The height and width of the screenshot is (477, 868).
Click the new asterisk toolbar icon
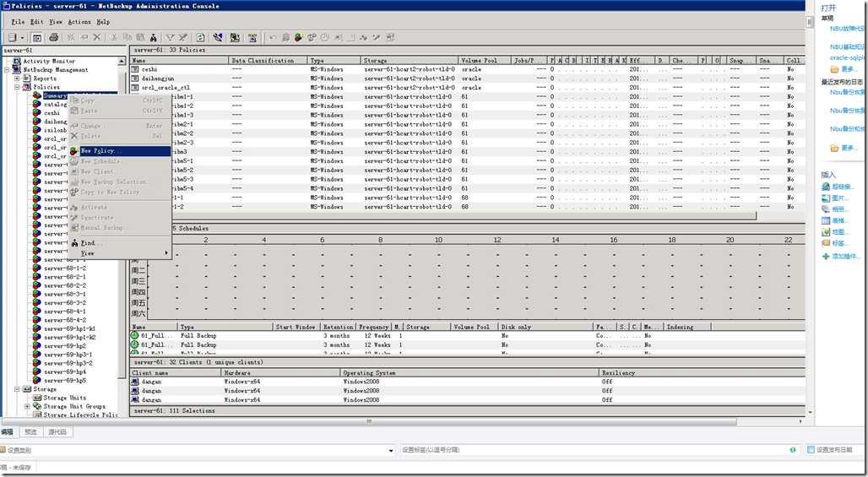(x=70, y=38)
